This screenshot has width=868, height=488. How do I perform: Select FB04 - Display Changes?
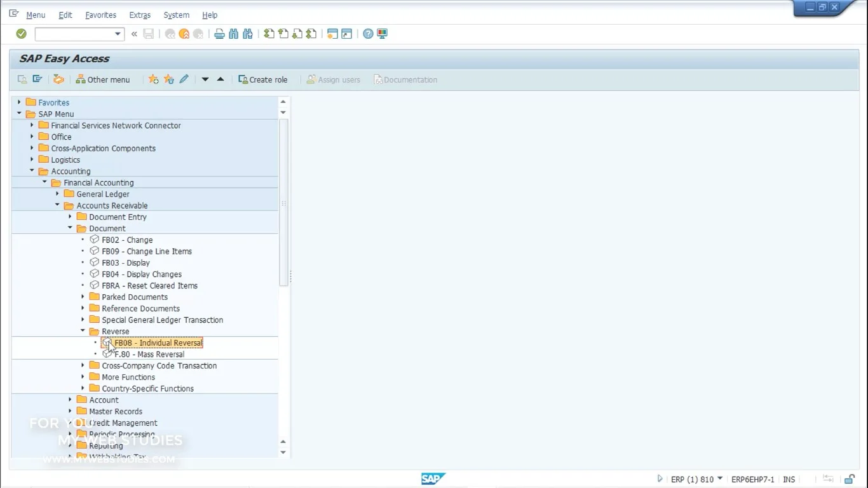(x=142, y=274)
